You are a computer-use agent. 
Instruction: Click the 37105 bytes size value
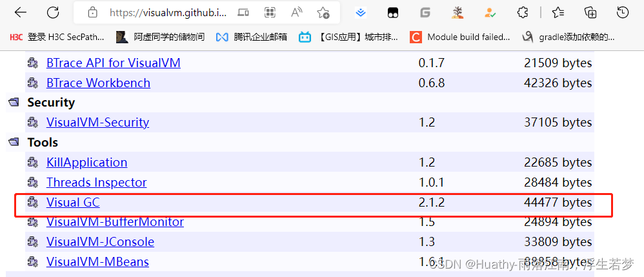558,122
